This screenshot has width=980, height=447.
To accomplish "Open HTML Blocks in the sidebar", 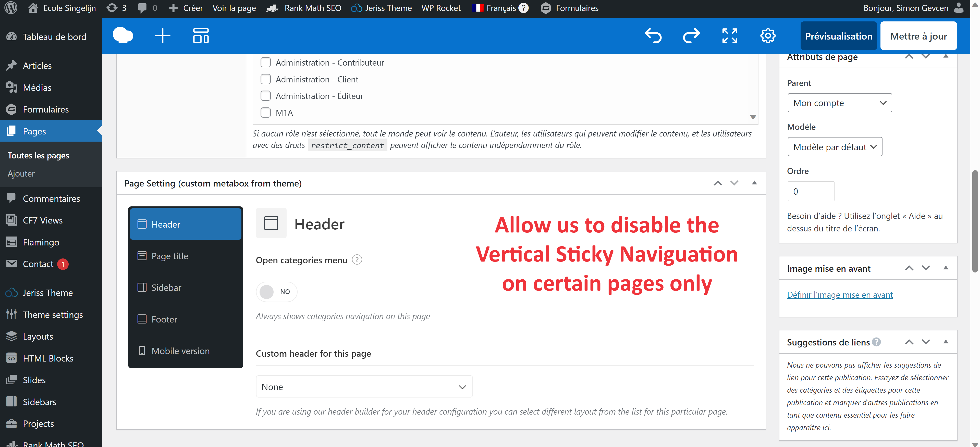I will (51, 358).
